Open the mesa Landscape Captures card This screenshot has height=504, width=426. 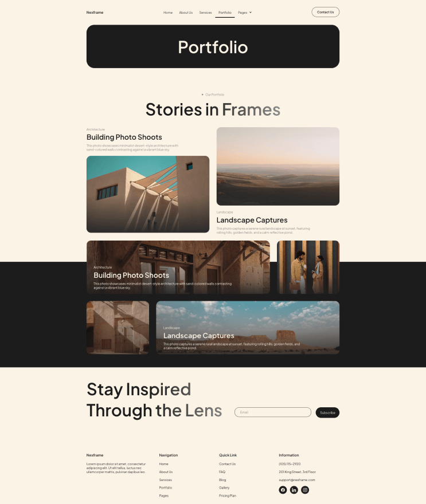(248, 328)
